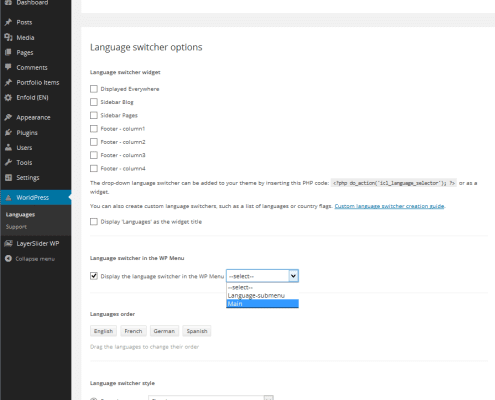Choose Main from the open dropdown list
This screenshot has width=495, height=400.
pos(262,304)
